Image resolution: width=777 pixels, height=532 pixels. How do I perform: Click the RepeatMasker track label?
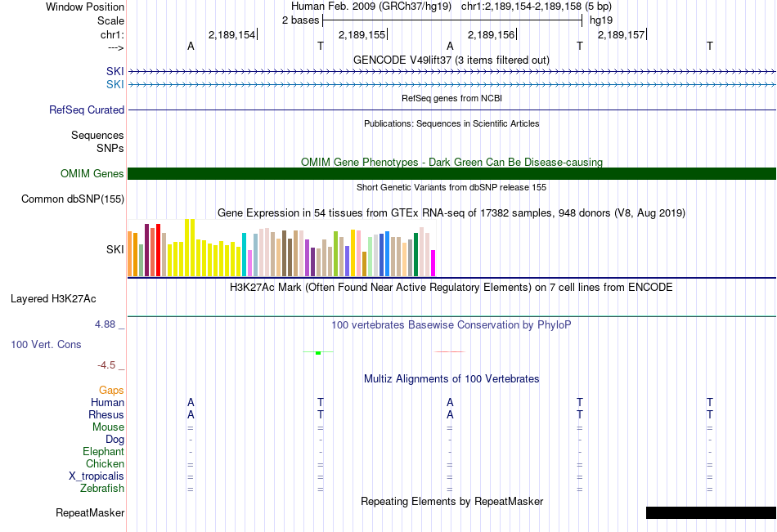coord(90,512)
